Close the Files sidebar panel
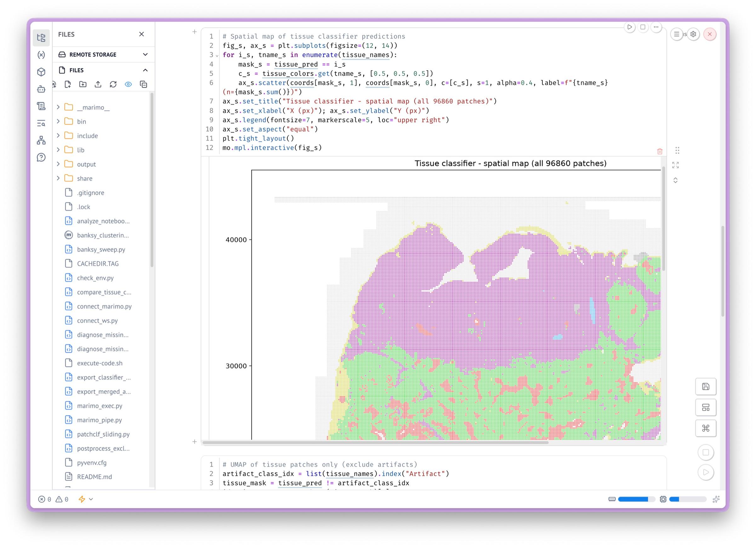Viewport: 756px width, 547px height. click(x=142, y=34)
